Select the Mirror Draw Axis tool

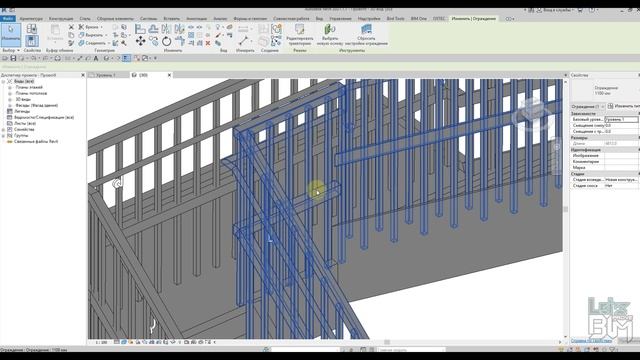point(180,29)
